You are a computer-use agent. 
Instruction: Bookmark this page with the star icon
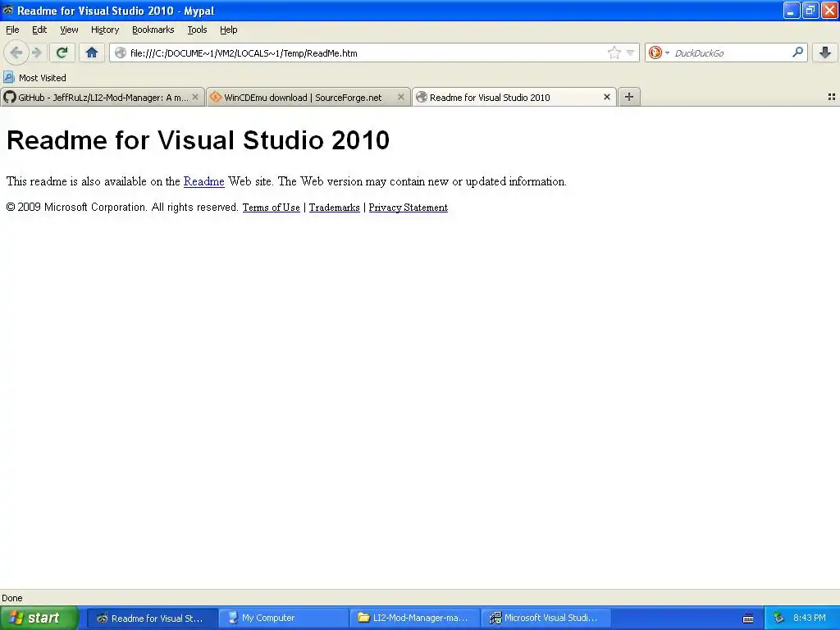pos(614,52)
